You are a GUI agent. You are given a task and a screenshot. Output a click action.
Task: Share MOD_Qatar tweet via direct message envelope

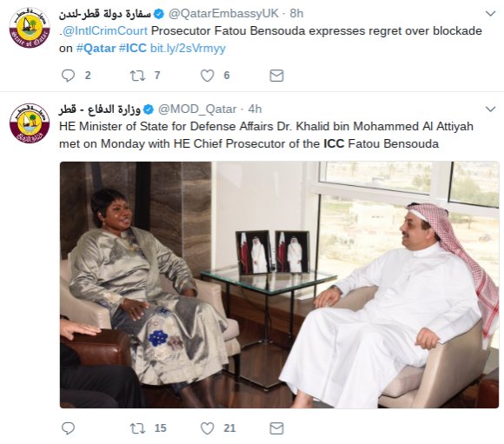point(276,428)
